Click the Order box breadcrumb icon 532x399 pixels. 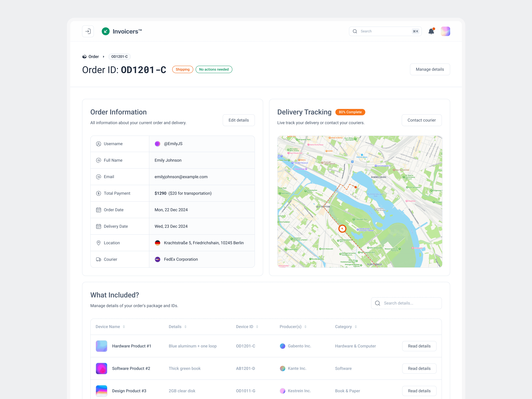point(84,57)
